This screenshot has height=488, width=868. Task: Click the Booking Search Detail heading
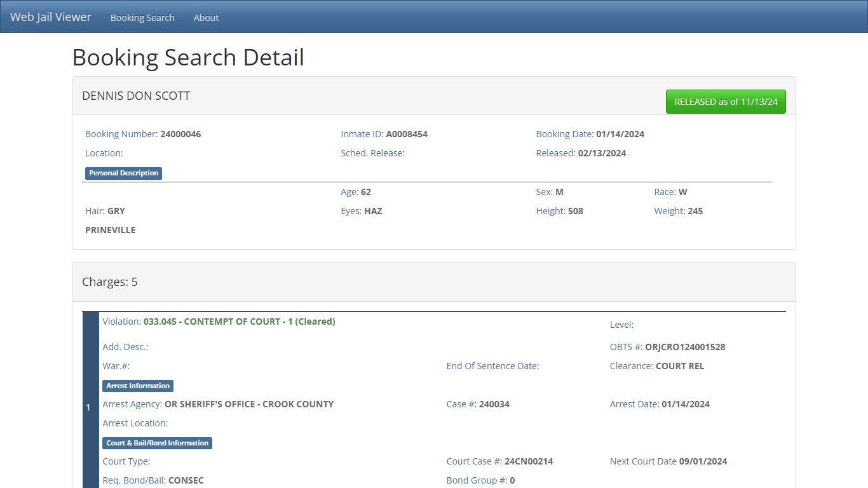point(188,57)
